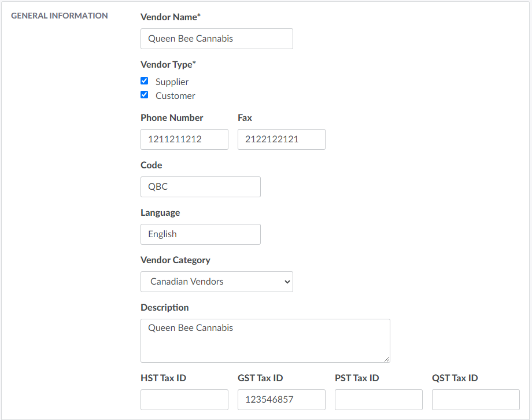
Task: Focus the GST Tax ID field
Action: [281, 400]
